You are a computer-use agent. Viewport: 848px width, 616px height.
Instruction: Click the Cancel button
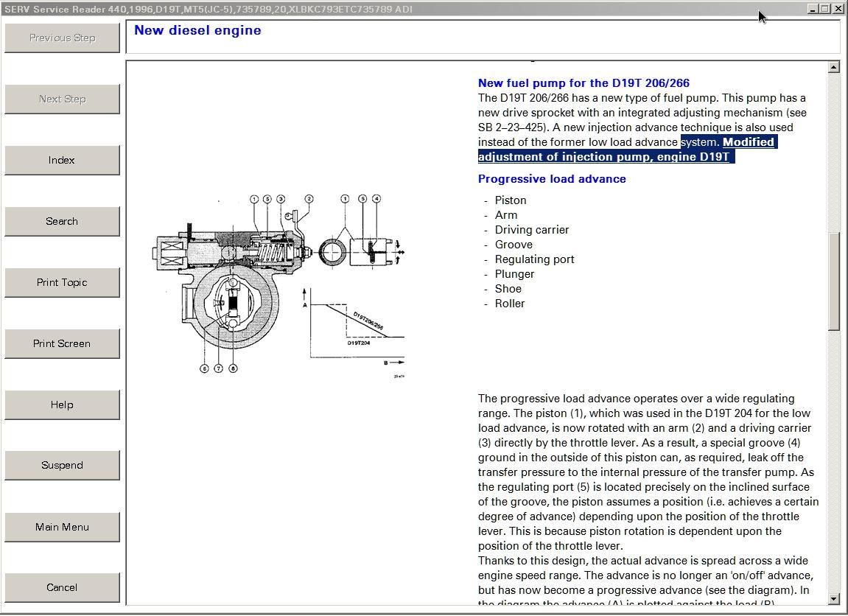pyautogui.click(x=62, y=588)
